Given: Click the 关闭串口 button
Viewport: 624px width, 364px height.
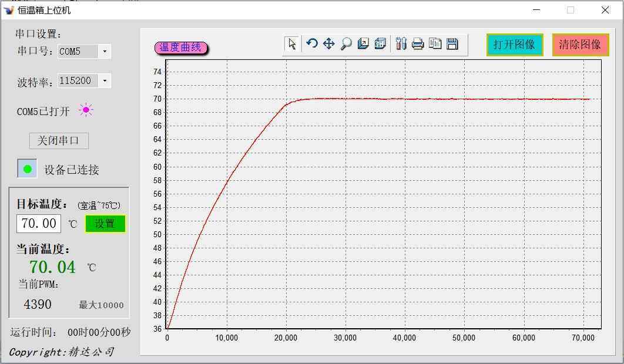Looking at the screenshot, I should click(x=59, y=140).
